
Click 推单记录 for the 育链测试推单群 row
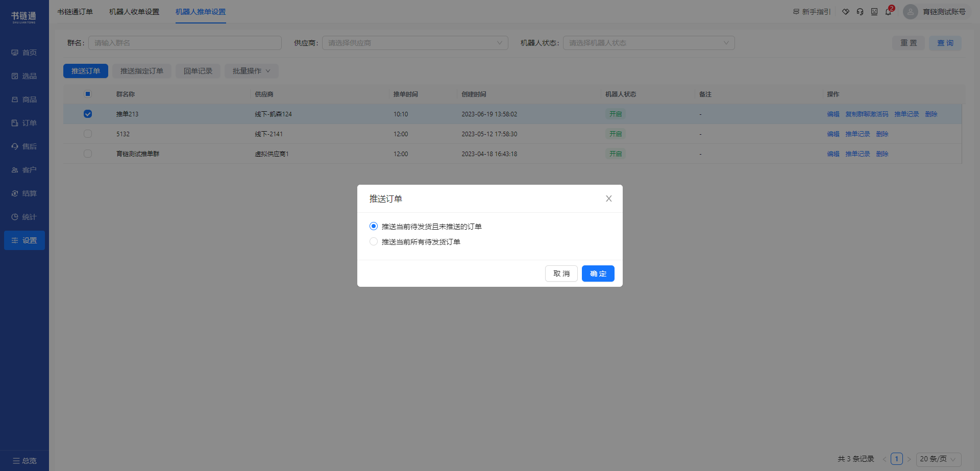858,154
